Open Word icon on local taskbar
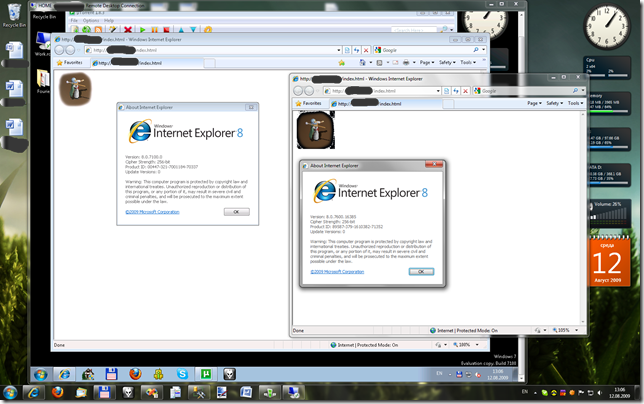Viewport: 644px width, 404px height. point(246,393)
